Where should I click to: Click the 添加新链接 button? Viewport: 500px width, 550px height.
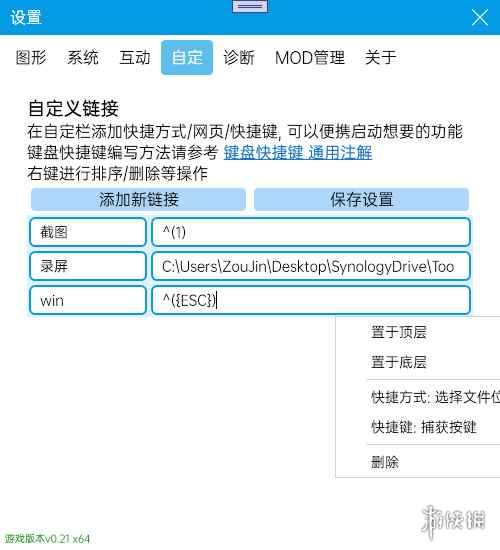[x=138, y=200]
